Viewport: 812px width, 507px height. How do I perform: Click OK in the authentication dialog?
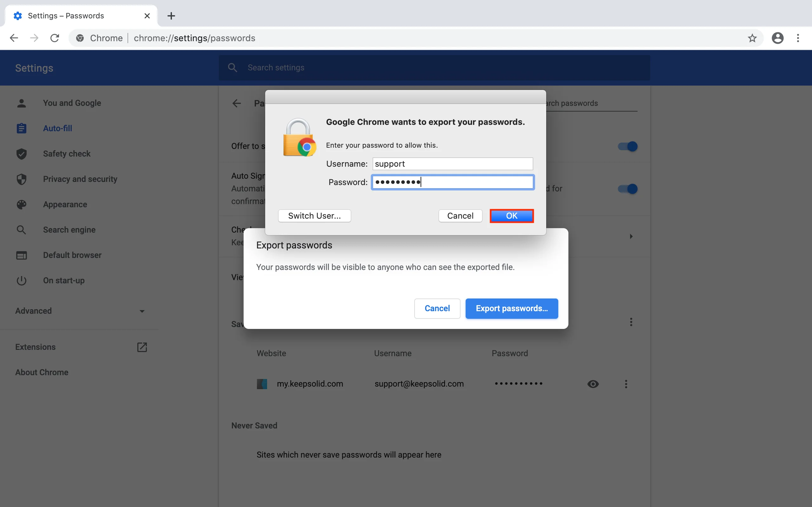coord(511,216)
